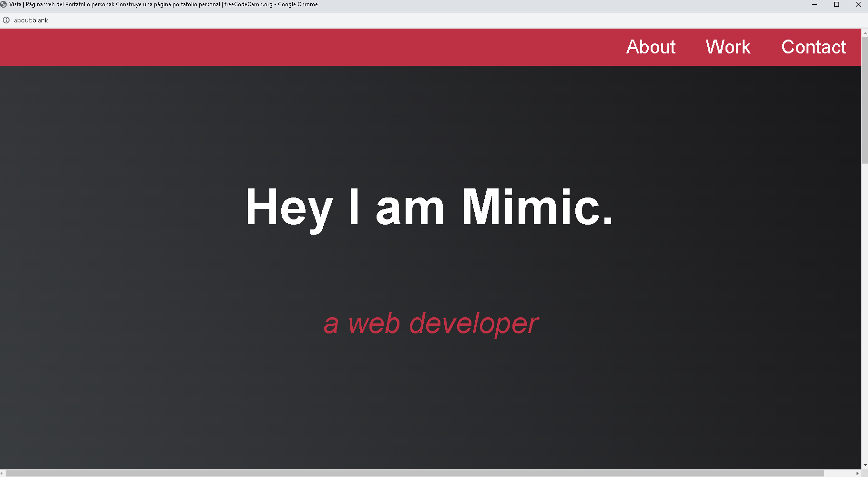Viewport: 868px width, 477px height.
Task: Minimize the Chrome preview window
Action: point(815,4)
